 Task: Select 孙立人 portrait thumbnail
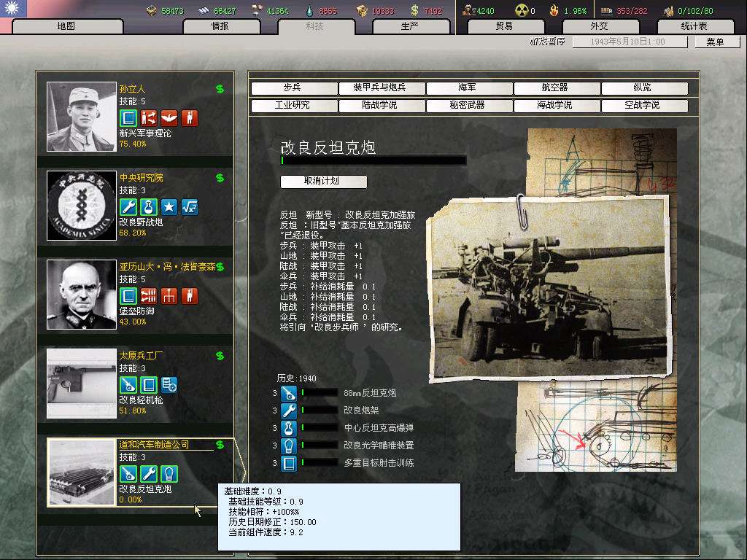82,117
